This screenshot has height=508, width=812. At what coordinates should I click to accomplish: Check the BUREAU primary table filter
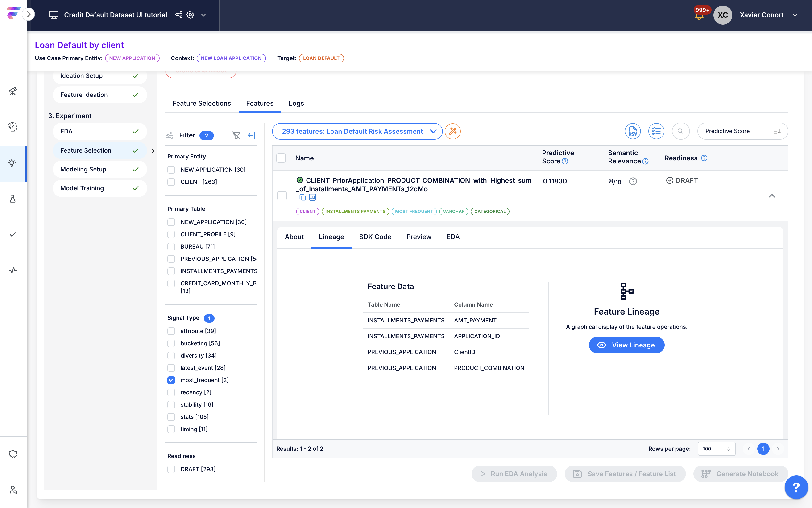click(x=171, y=247)
